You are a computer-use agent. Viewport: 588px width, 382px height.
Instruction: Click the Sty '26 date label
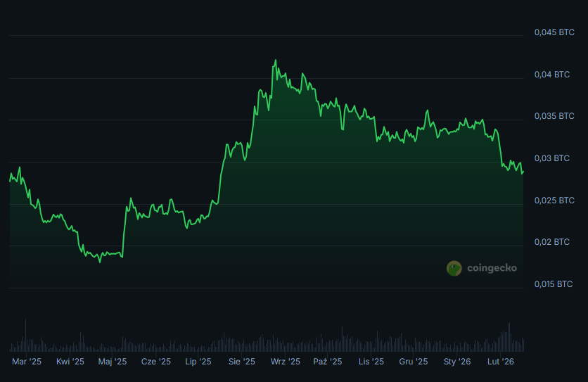point(457,362)
